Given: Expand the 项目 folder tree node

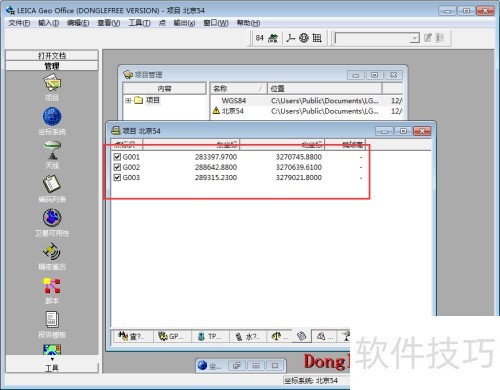Looking at the screenshot, I should point(128,100).
